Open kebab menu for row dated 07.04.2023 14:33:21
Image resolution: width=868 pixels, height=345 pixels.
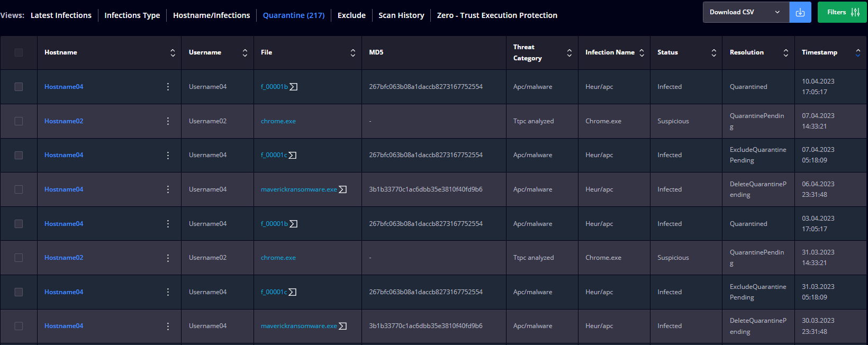[x=168, y=121]
